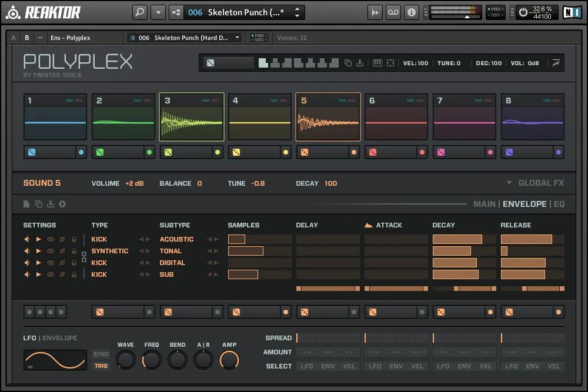Open the header preset dropdown arrow
This screenshot has height=392, width=588.
point(158,12)
